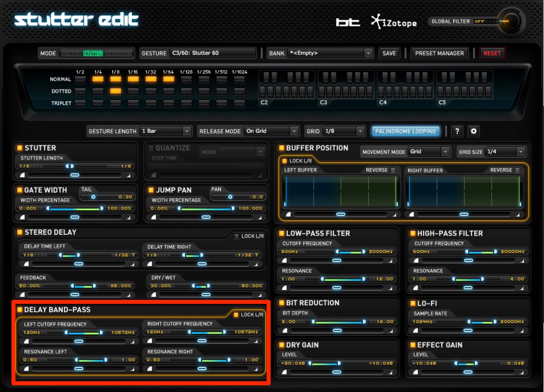The width and height of the screenshot is (544, 392).
Task: Open the Quantize Mode dropdown
Action: pyautogui.click(x=242, y=151)
